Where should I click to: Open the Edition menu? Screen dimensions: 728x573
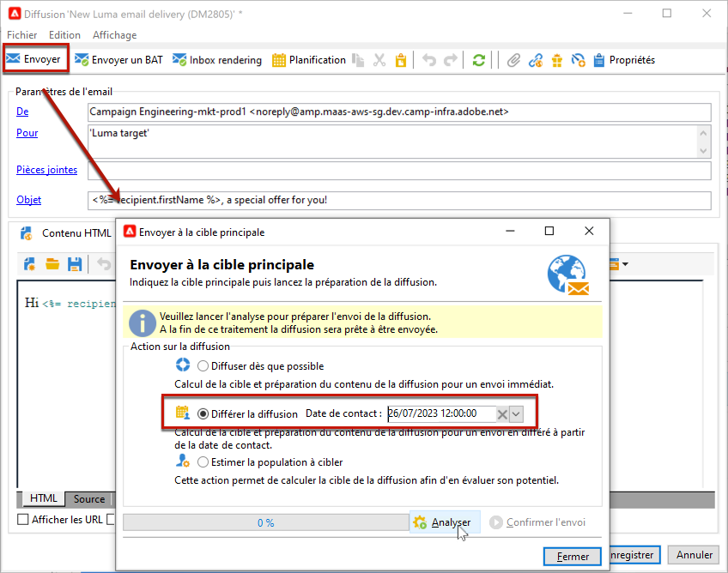click(64, 35)
